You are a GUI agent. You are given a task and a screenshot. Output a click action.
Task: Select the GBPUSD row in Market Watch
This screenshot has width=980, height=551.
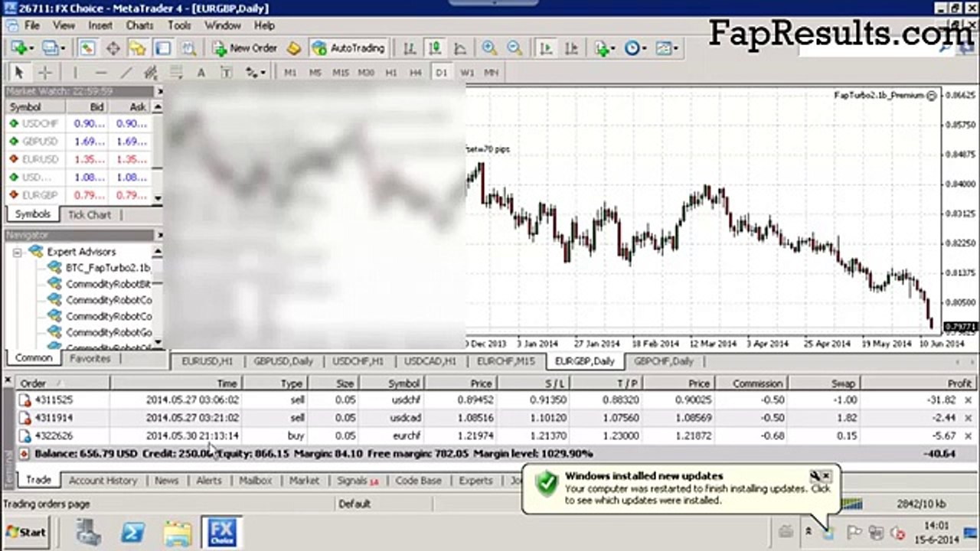click(x=80, y=142)
